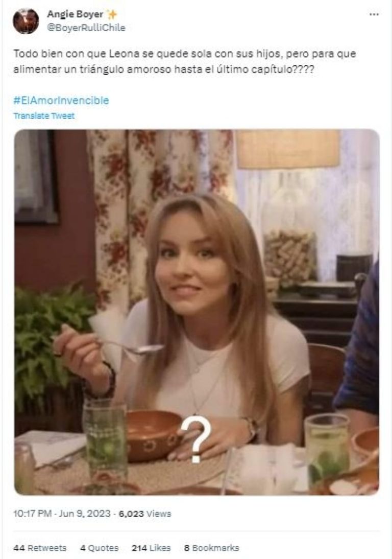Show the 44 Retweets list
The width and height of the screenshot is (392, 559).
(x=40, y=548)
